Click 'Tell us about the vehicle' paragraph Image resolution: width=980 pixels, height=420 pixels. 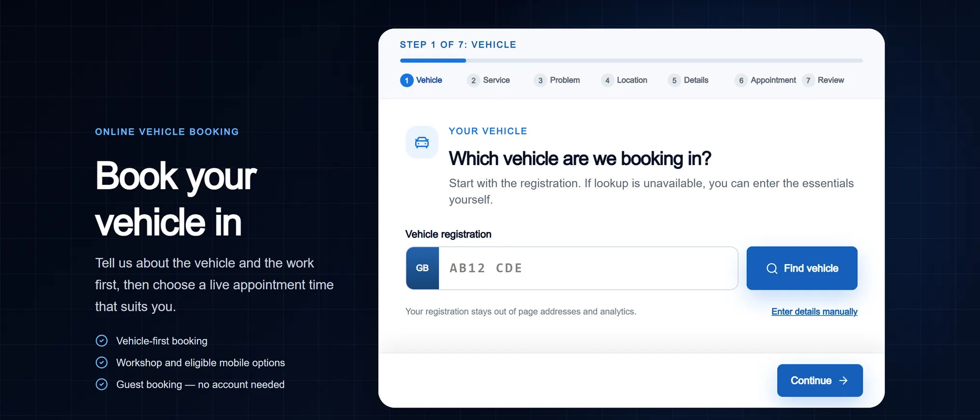(214, 285)
